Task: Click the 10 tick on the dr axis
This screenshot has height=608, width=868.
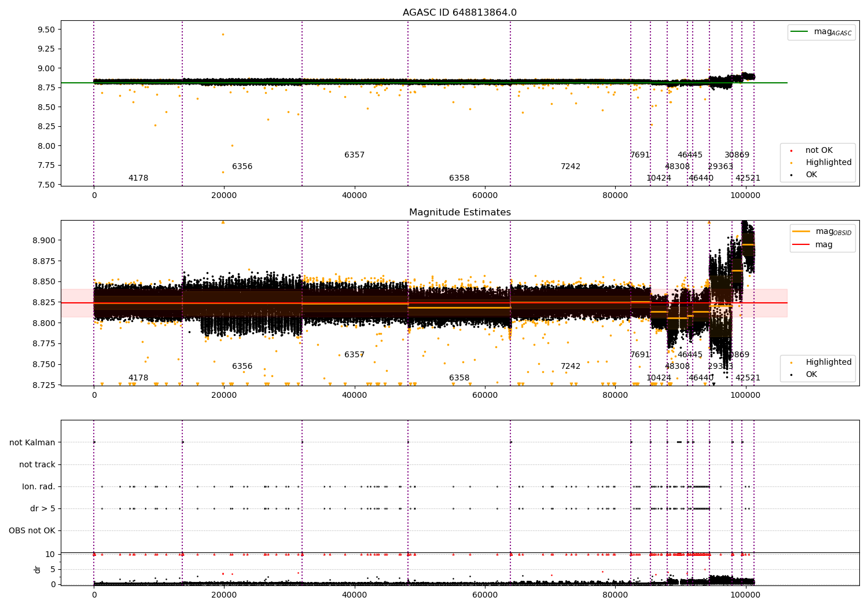Action: point(50,554)
